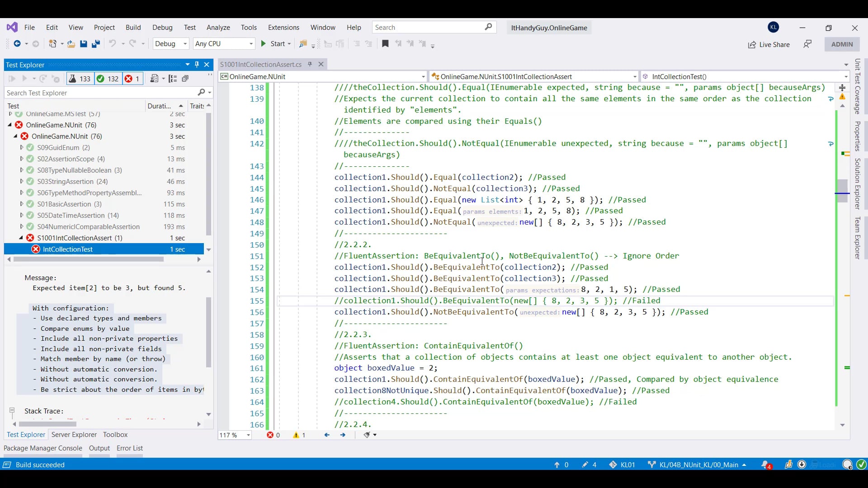
Task: Switch to the Error List tab
Action: (x=129, y=448)
